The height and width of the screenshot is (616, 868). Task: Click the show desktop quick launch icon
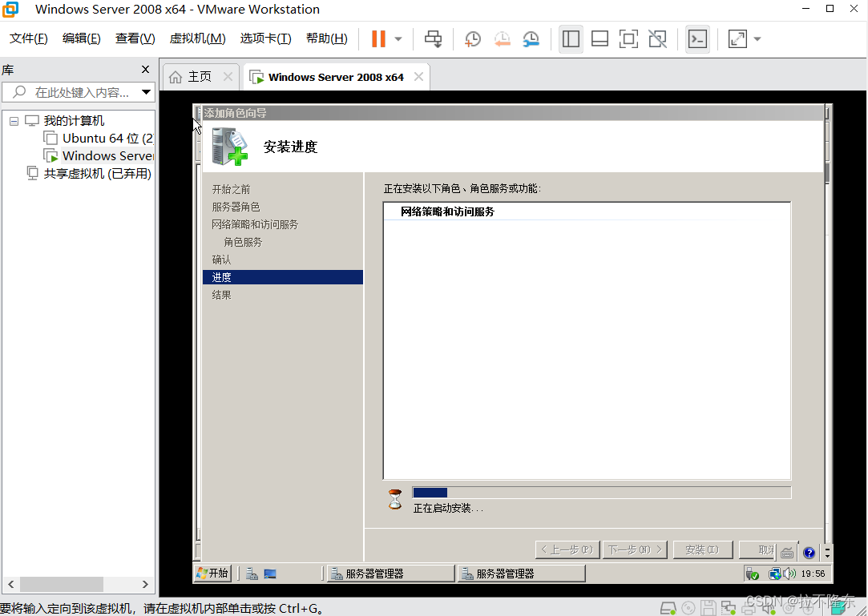tap(270, 574)
